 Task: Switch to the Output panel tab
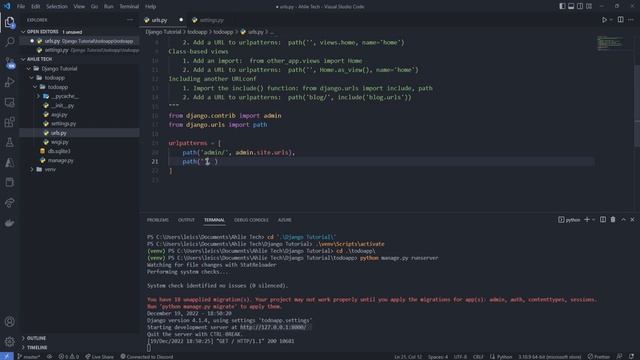(186, 220)
